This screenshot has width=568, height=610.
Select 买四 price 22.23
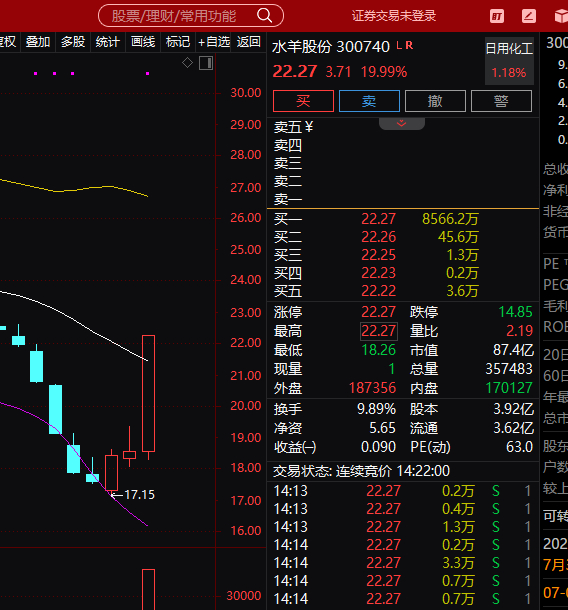click(x=379, y=273)
